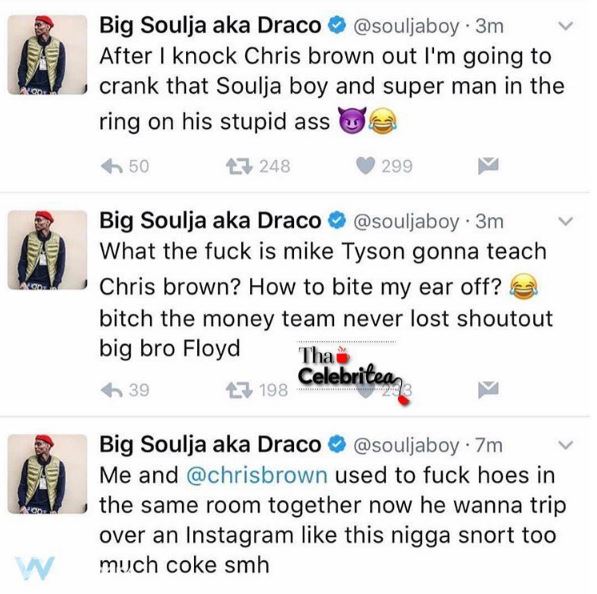This screenshot has width=597, height=594.
Task: Open profile picture on Mike Tyson tweet
Action: coord(47,250)
